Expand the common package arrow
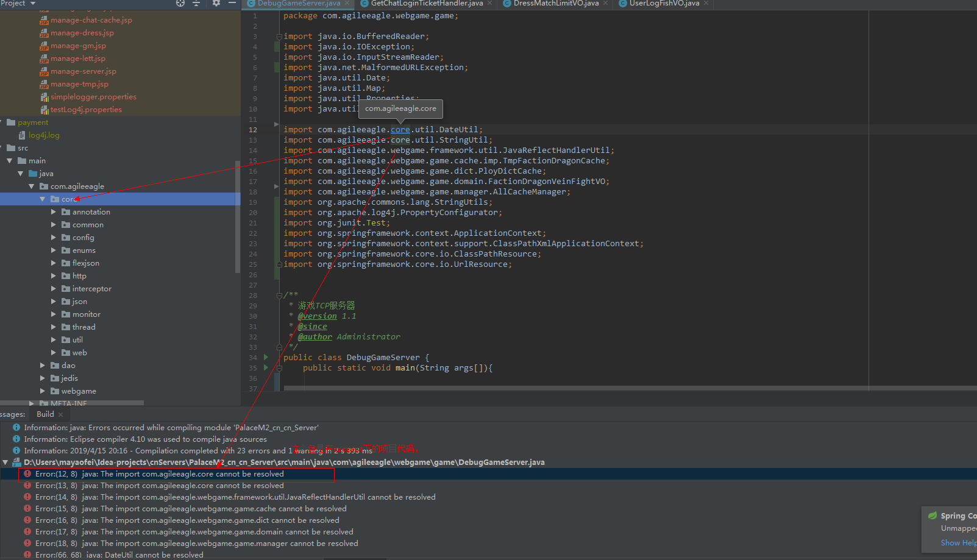The width and height of the screenshot is (977, 560). [x=54, y=225]
